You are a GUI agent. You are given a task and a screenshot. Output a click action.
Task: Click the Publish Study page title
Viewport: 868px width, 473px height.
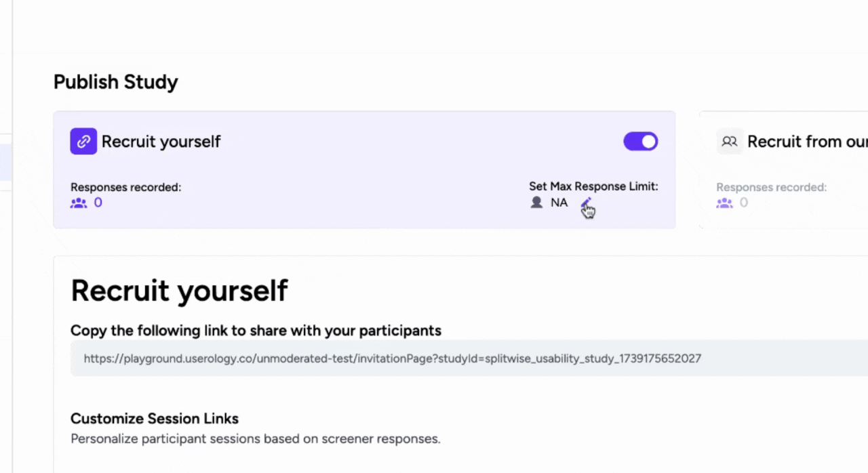[115, 81]
